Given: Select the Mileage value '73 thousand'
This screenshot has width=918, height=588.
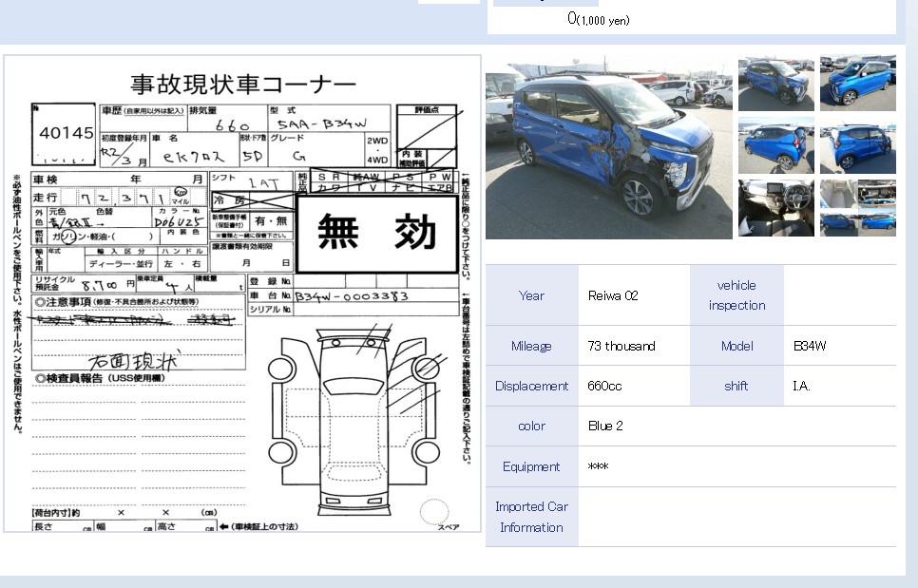Looking at the screenshot, I should 622,346.
